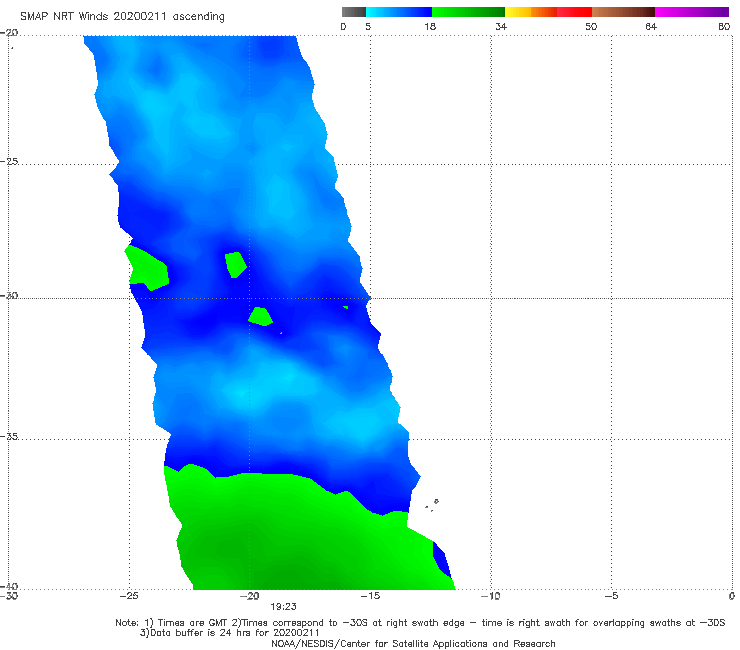
Task: Click the "50" color bar scale label
Action: pyautogui.click(x=591, y=27)
